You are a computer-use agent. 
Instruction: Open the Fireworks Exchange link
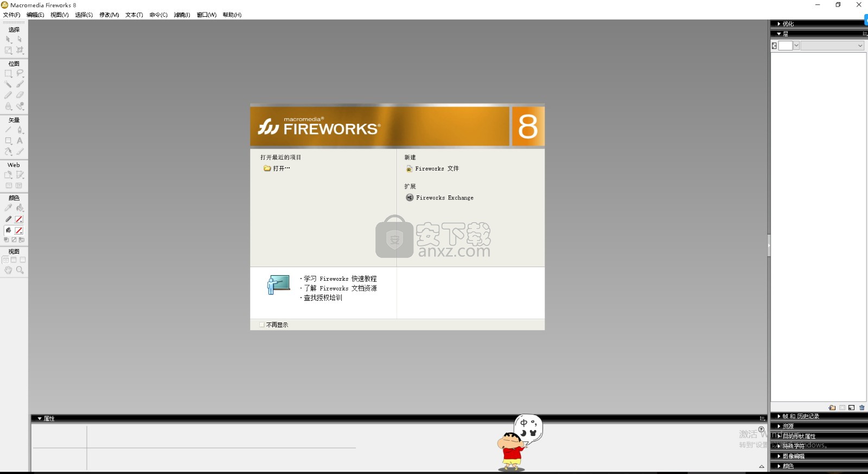point(439,198)
